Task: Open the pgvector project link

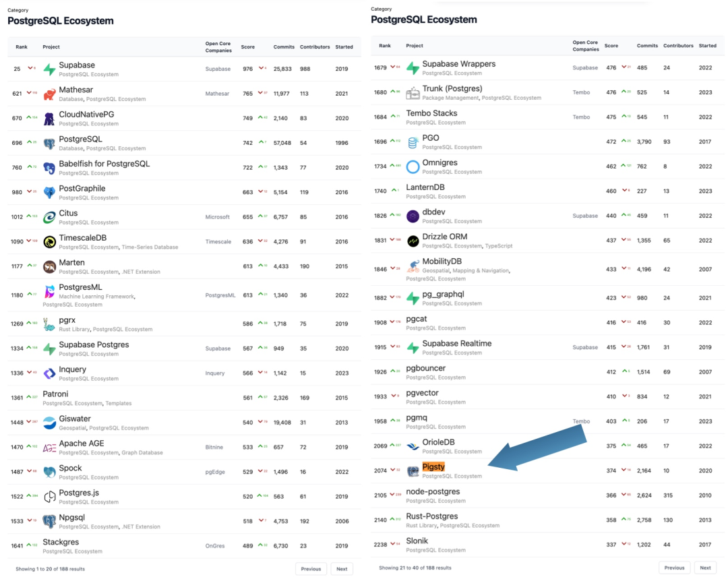Action: pos(422,393)
